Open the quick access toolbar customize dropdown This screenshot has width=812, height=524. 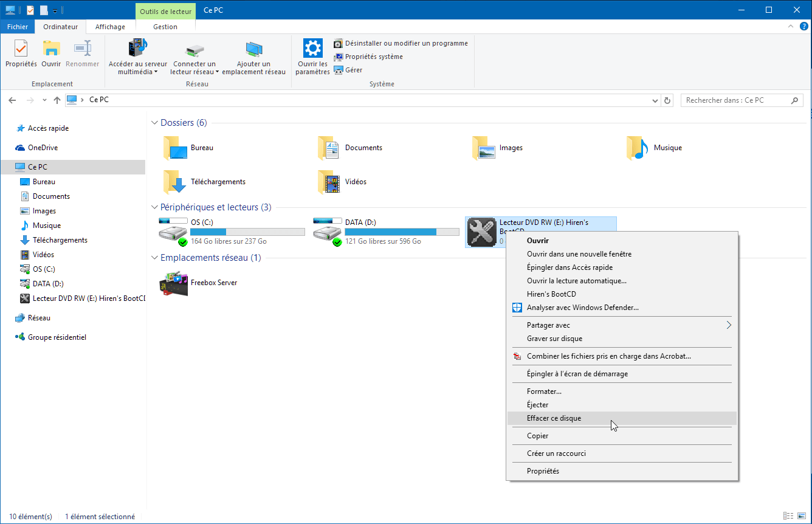(55, 10)
